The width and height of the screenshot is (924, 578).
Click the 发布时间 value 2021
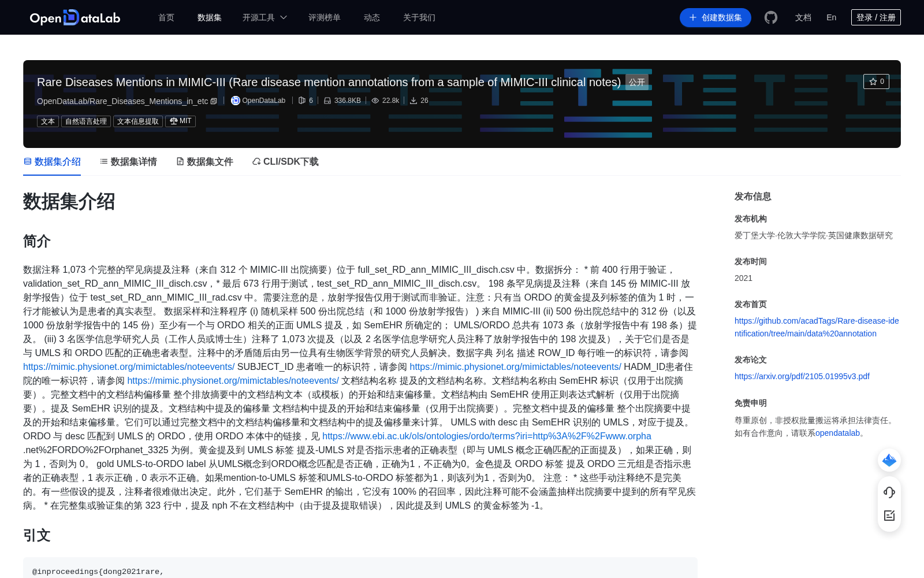click(x=743, y=278)
